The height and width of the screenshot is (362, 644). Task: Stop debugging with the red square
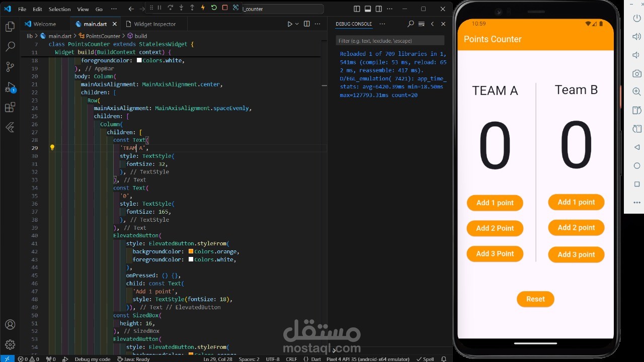click(225, 8)
